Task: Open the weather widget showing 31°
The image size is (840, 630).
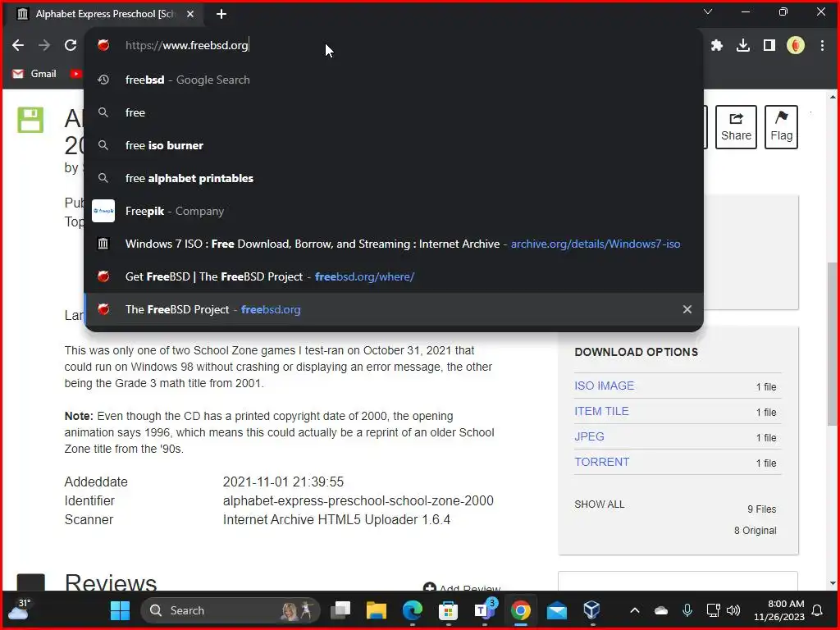Action: click(x=18, y=610)
